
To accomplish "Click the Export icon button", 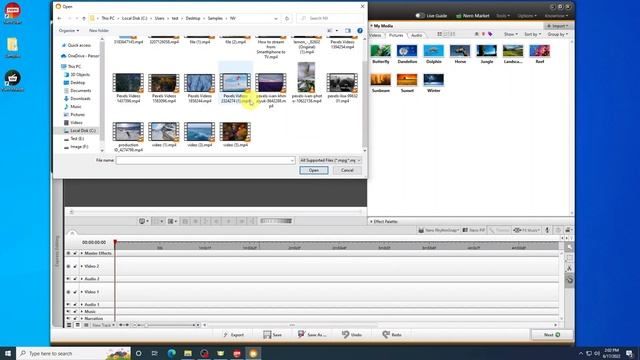I will click(233, 335).
